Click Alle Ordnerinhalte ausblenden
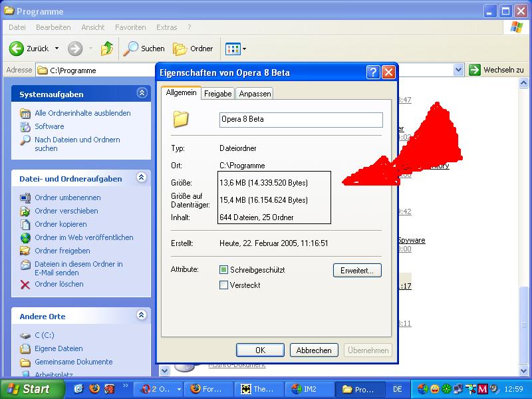 click(x=82, y=113)
